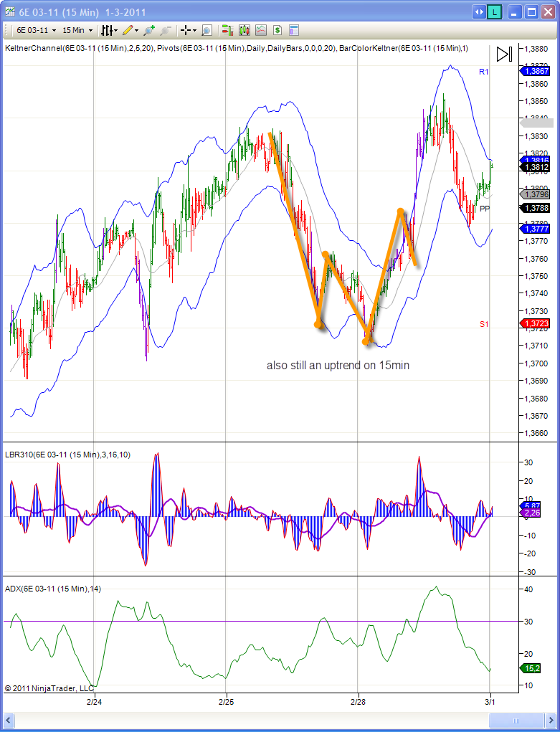Click the 2/24 date label
Viewport: 560px width, 732px height.
pos(95,701)
